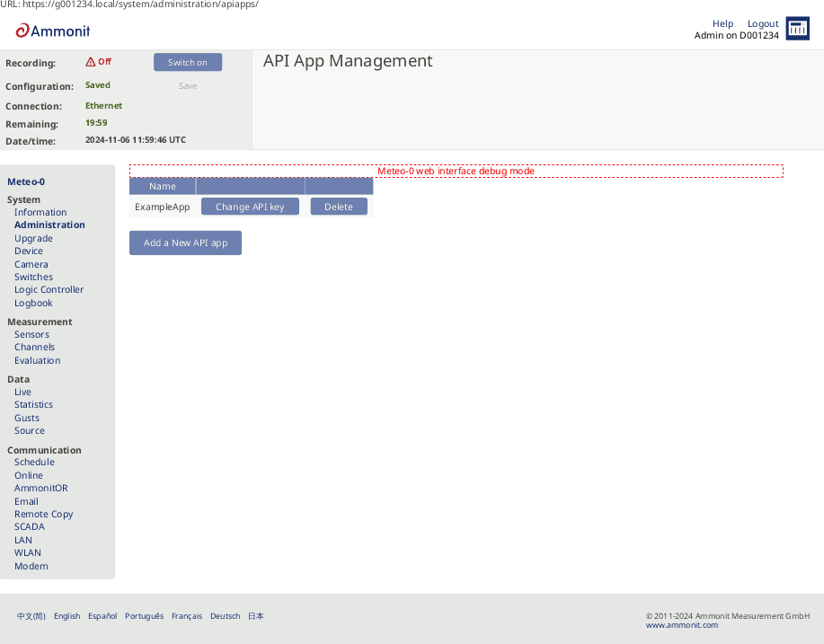Screen dimensions: 824x644
Task: Switch interface language to Deutsch
Action: [225, 616]
